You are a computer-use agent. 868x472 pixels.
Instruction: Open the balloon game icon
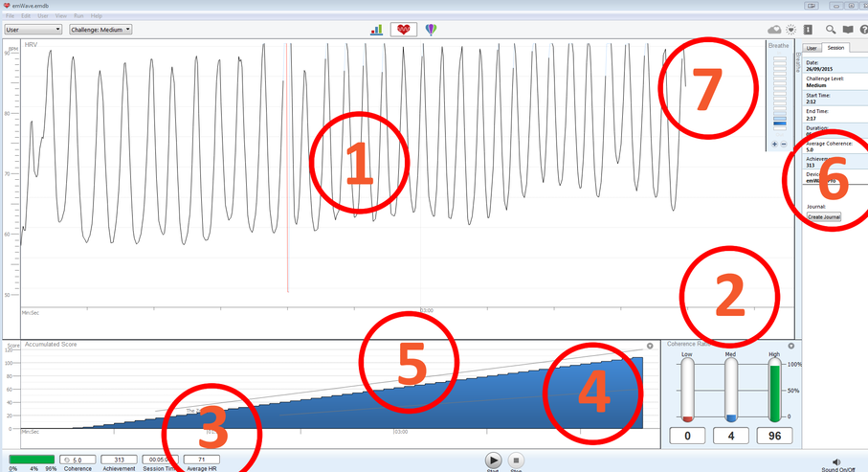point(432,30)
